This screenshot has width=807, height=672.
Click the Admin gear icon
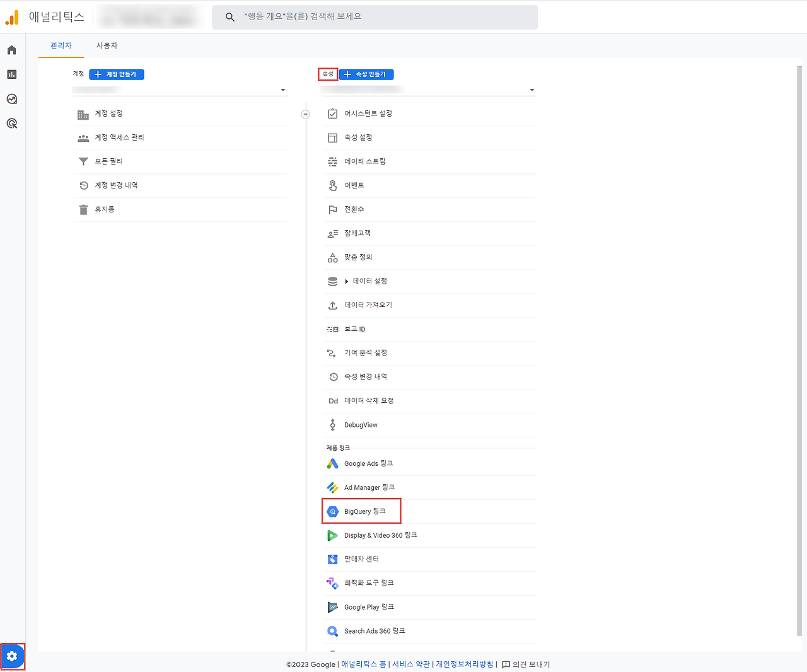(x=12, y=656)
